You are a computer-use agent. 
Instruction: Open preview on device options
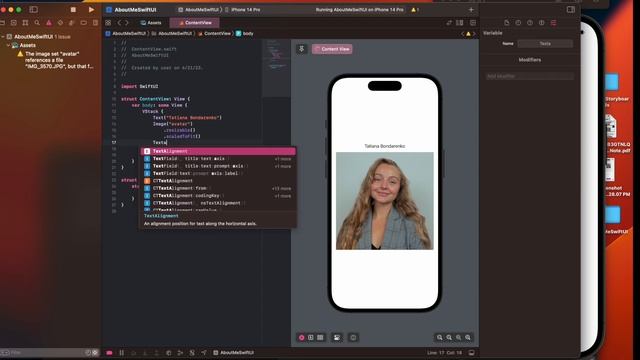coord(353,338)
